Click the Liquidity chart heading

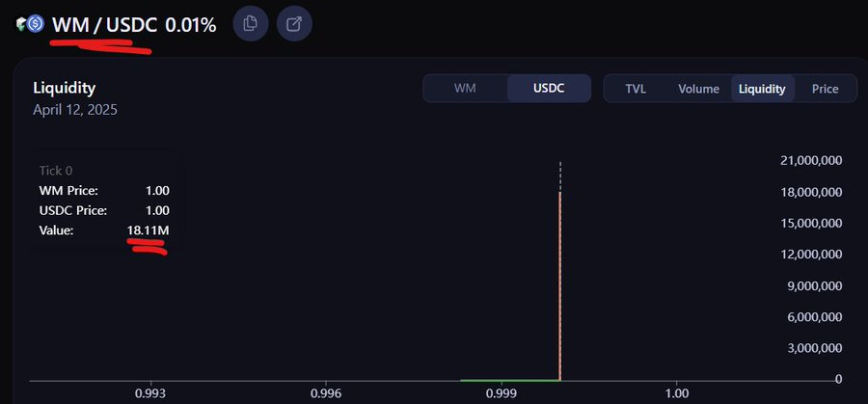click(x=65, y=88)
